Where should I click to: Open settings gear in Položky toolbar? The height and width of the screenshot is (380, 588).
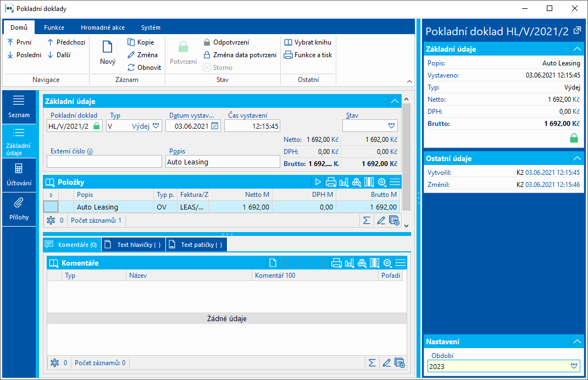click(382, 183)
